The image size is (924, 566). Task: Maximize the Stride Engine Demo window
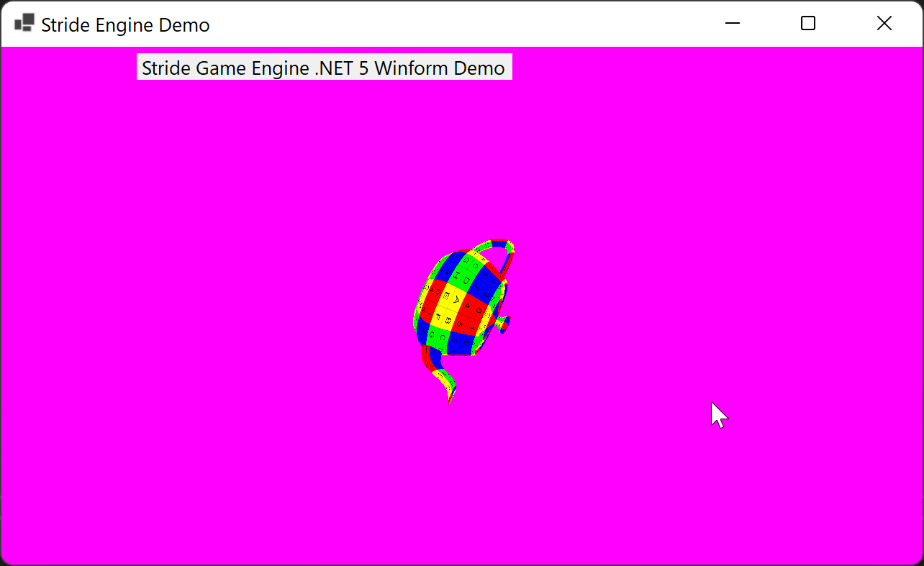coord(808,24)
